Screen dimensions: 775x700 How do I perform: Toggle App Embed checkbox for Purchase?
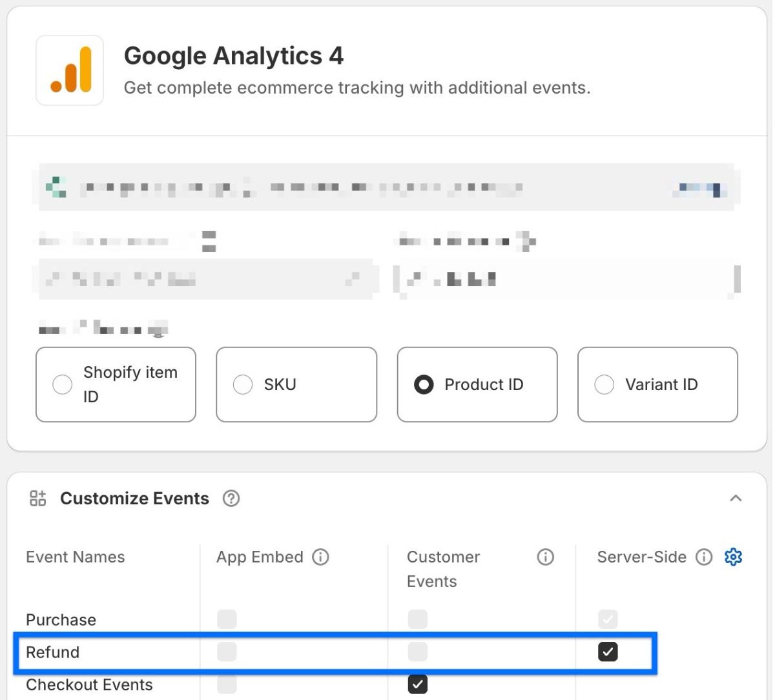(x=227, y=619)
